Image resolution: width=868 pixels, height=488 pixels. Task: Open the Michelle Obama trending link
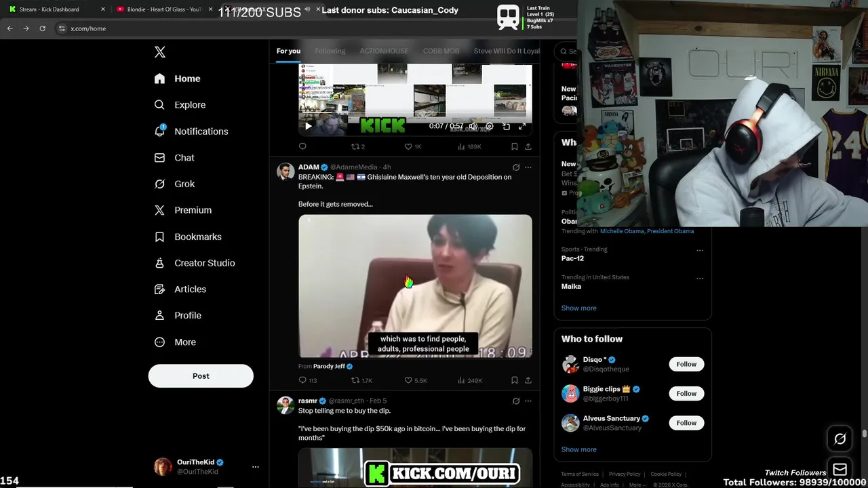pos(622,231)
